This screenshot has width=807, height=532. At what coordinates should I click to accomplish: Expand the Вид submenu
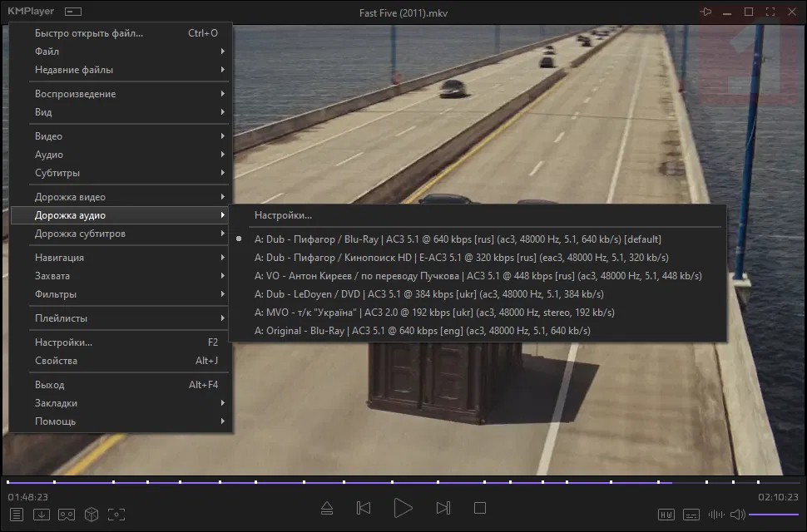121,112
